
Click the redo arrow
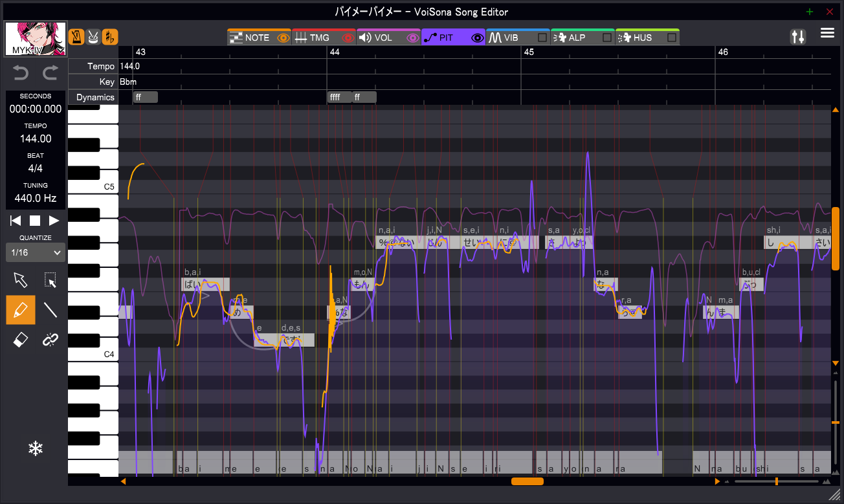(x=50, y=73)
